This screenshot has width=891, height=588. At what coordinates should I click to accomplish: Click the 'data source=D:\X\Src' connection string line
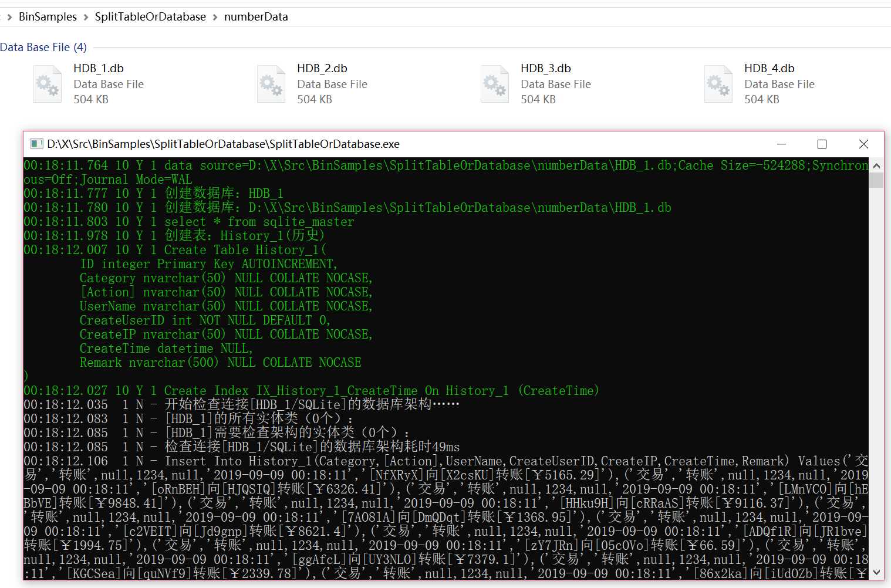pos(446,165)
